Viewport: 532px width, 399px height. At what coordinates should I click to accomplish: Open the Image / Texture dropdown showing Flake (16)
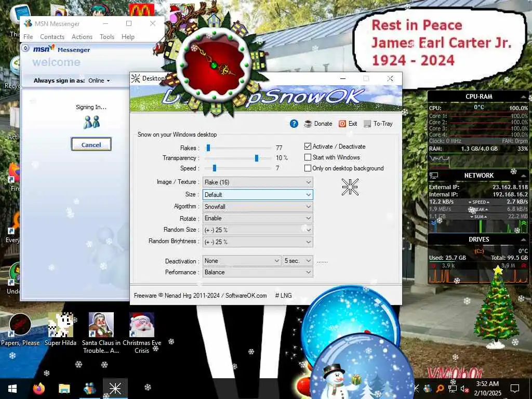[258, 182]
